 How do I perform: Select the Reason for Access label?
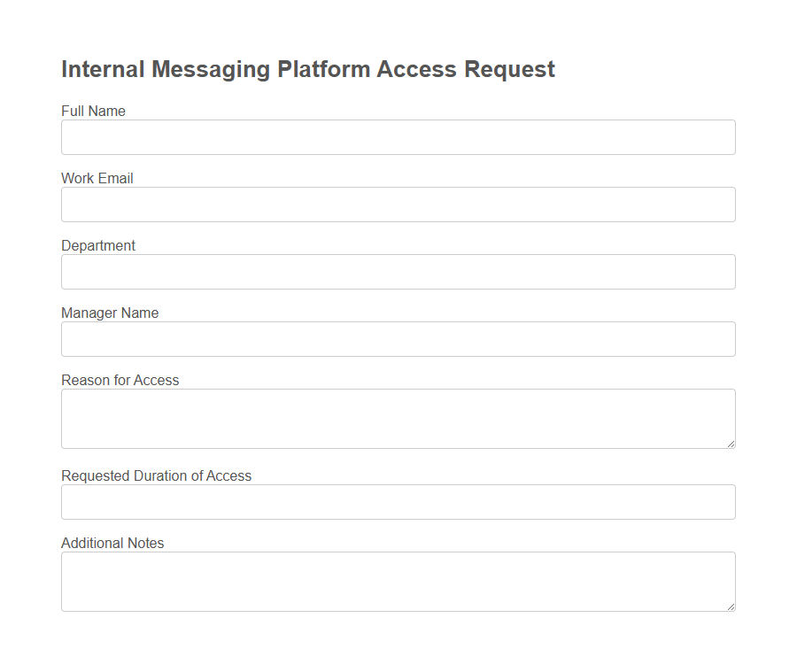click(x=120, y=380)
